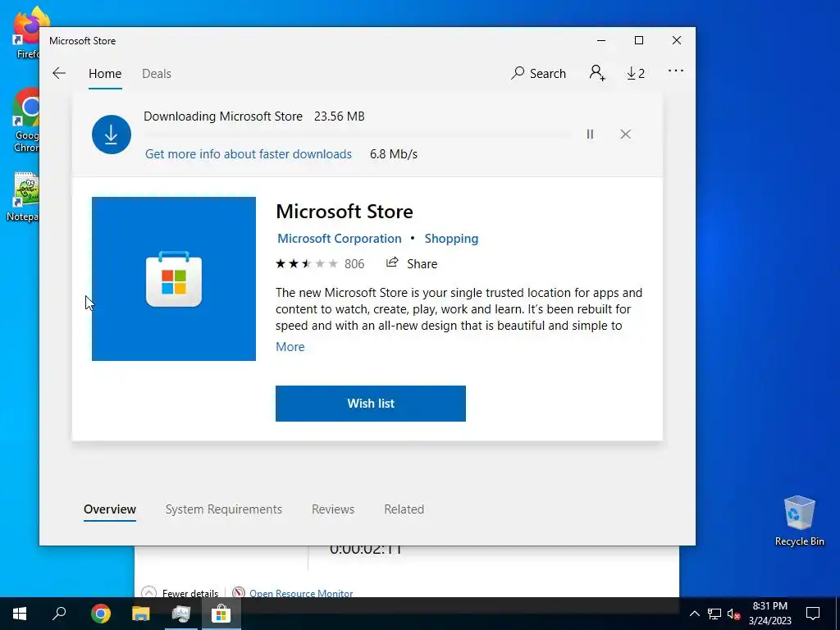Select the Notepad++ desktop shortcut
This screenshot has height=630, width=840.
click(x=22, y=197)
